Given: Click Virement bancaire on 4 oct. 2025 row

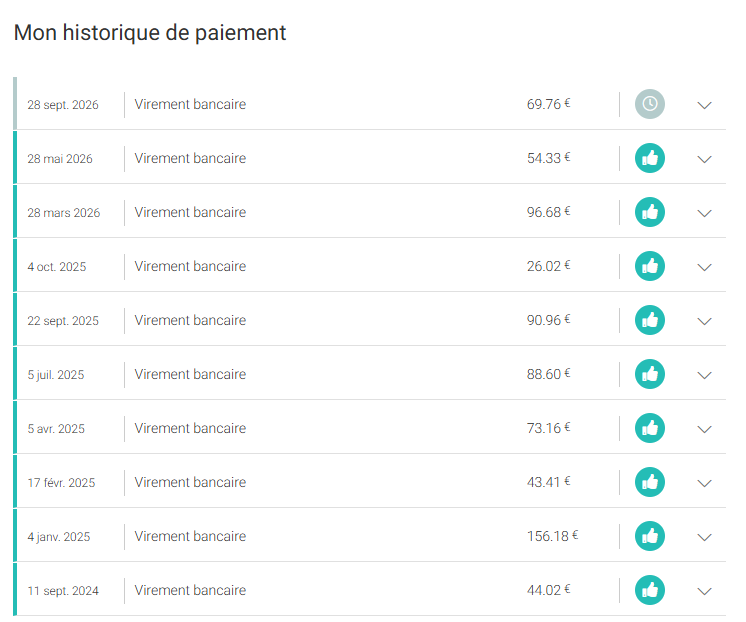Looking at the screenshot, I should 190,267.
